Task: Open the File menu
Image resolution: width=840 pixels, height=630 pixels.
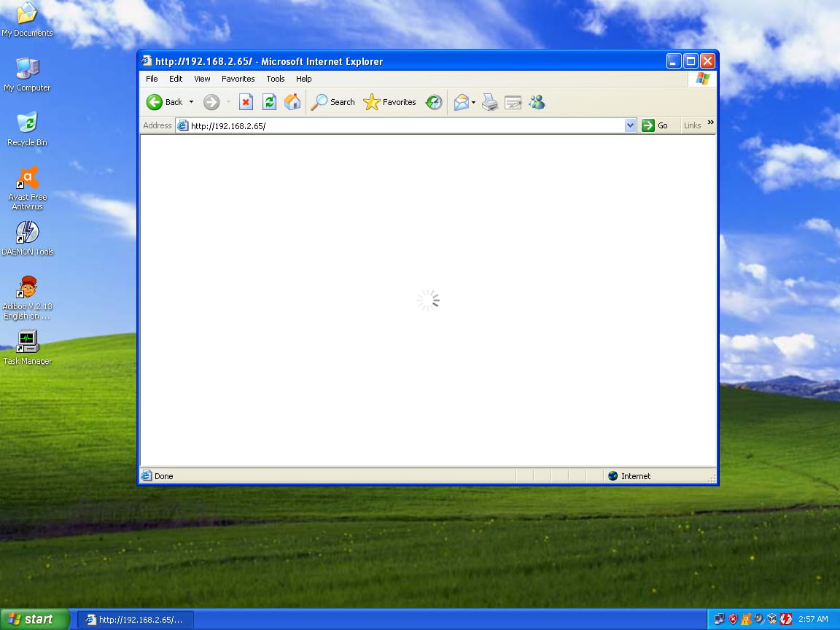Action: pyautogui.click(x=152, y=79)
